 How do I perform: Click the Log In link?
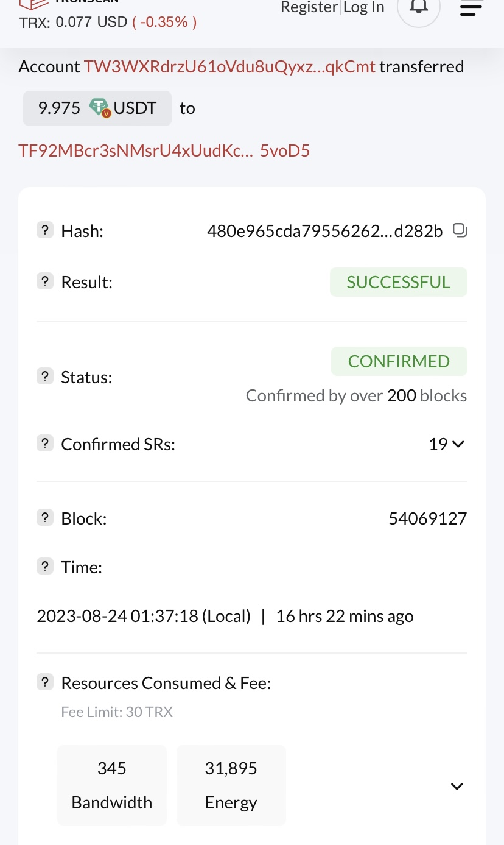pyautogui.click(x=364, y=7)
